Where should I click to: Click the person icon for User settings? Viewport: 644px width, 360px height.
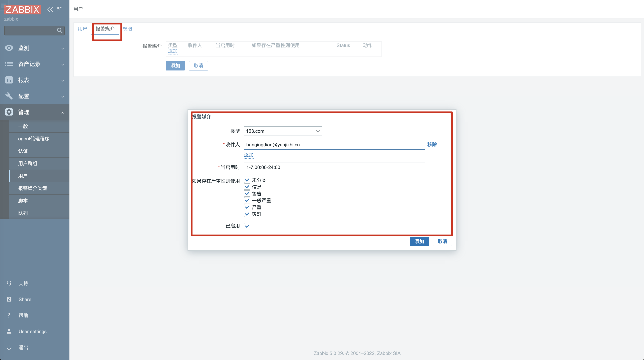pos(9,331)
